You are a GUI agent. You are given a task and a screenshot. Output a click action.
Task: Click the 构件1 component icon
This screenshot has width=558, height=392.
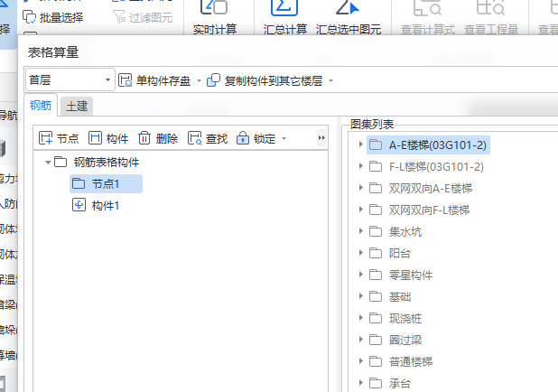coord(79,205)
